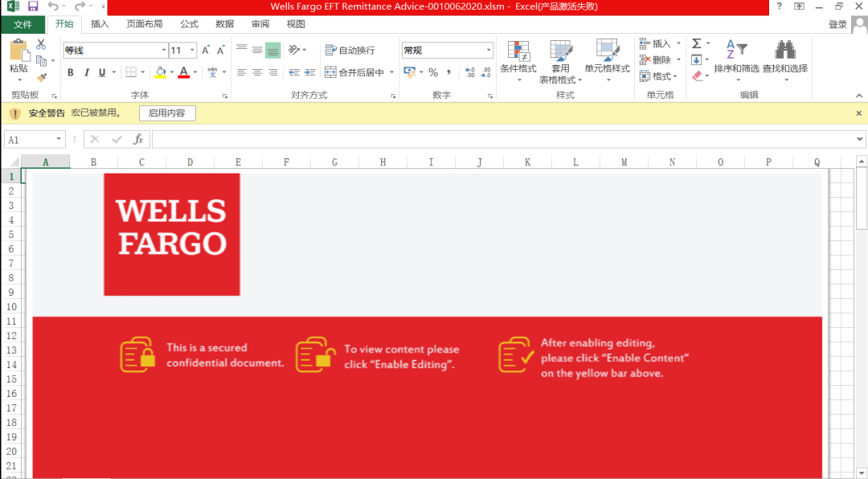The height and width of the screenshot is (479, 868).
Task: Switch to Insert tab (插入)
Action: click(x=100, y=24)
